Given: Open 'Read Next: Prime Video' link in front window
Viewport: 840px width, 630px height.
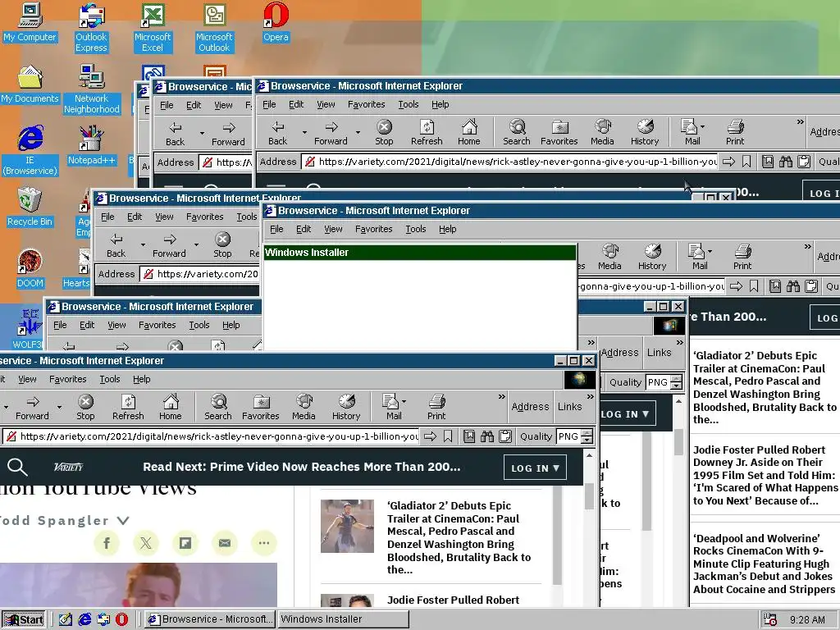Looking at the screenshot, I should click(302, 467).
